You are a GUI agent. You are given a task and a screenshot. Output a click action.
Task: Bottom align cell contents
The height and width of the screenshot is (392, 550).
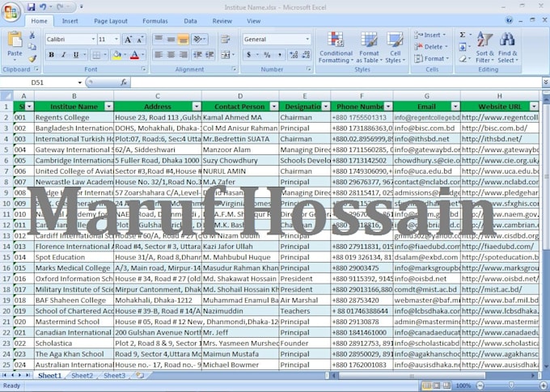click(x=183, y=39)
